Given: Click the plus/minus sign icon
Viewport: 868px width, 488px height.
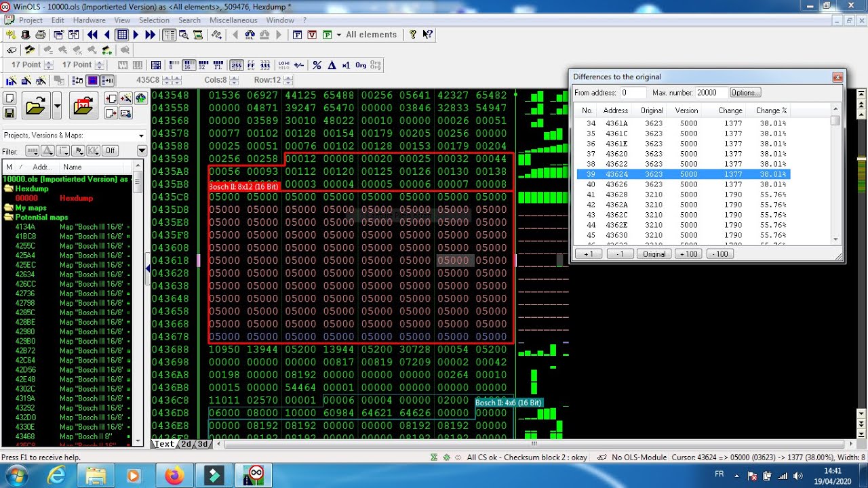Looking at the screenshot, I should [298, 65].
